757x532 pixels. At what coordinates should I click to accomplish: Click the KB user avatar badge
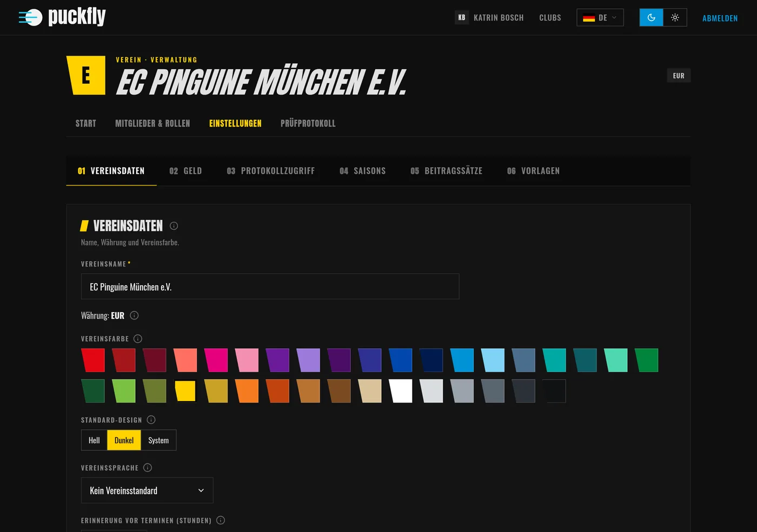[462, 17]
